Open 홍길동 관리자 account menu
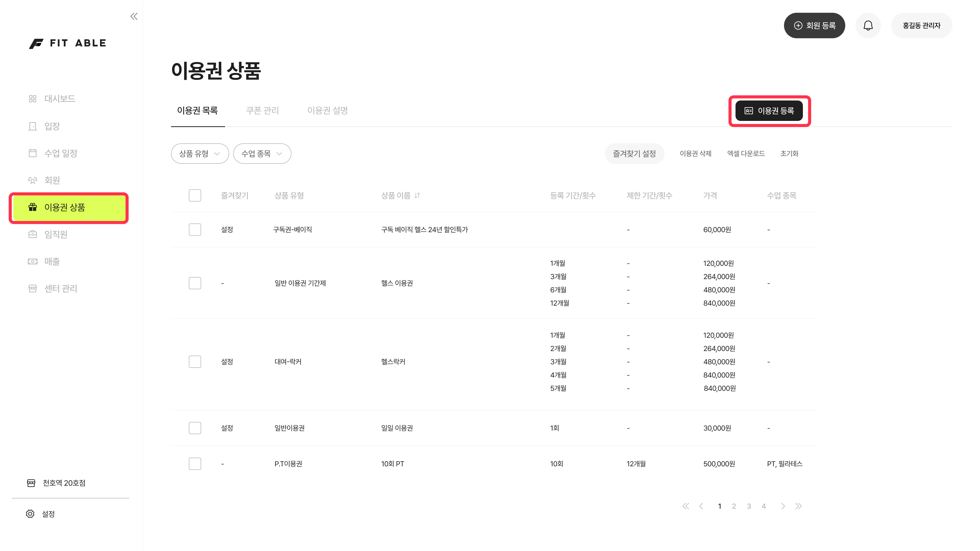The height and width of the screenshot is (551, 980). pos(921,26)
